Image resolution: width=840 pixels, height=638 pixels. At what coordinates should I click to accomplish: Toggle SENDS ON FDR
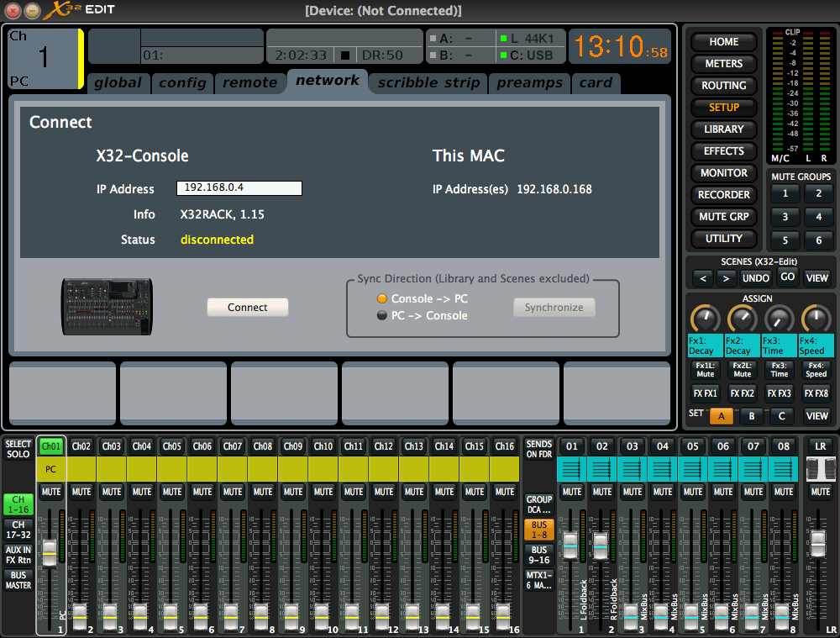[539, 449]
